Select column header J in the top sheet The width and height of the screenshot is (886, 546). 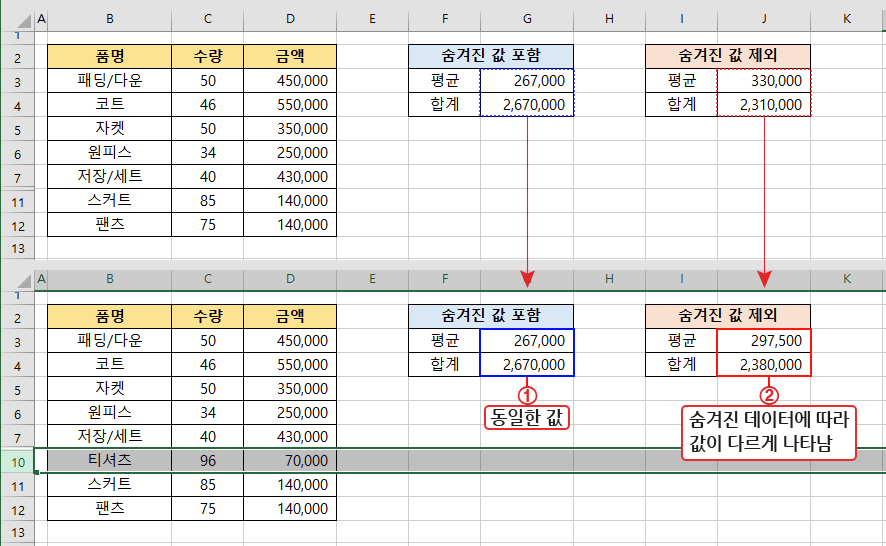point(764,19)
